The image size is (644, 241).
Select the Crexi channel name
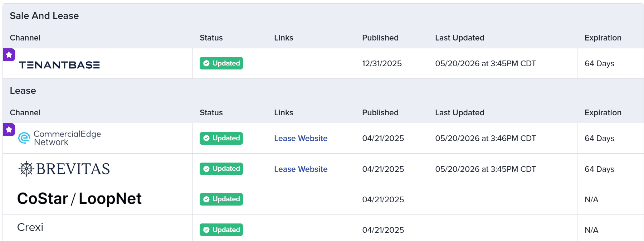30,227
